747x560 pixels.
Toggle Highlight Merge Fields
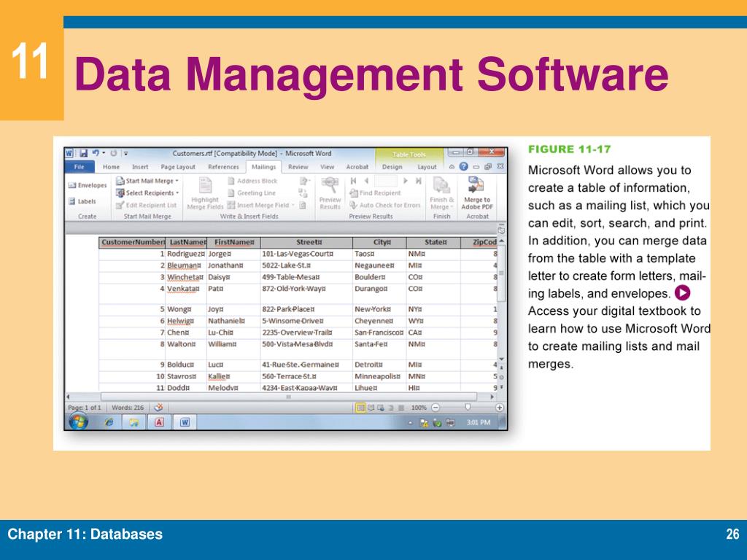pyautogui.click(x=205, y=192)
